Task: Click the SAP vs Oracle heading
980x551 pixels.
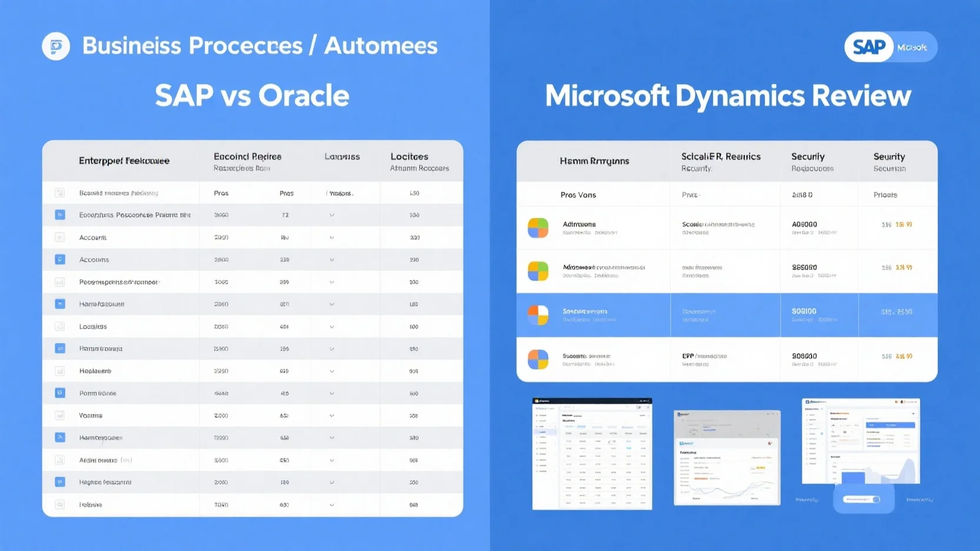Action: (x=252, y=95)
